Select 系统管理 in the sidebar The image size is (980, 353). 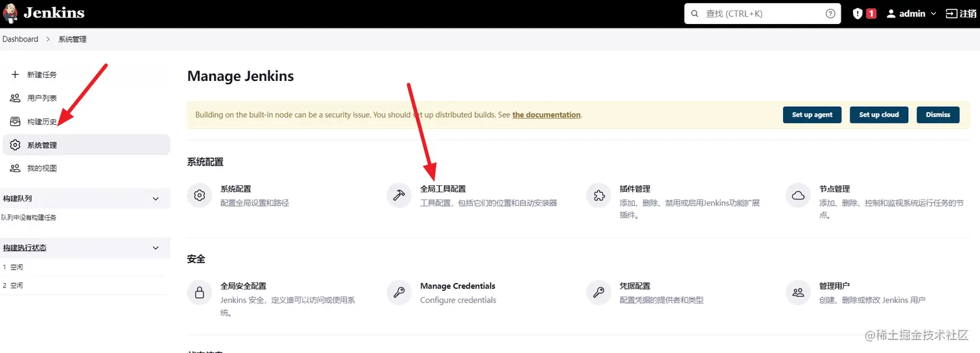point(86,145)
